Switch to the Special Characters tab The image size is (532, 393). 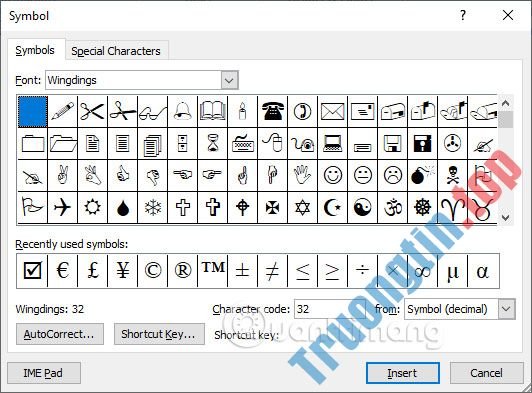[x=116, y=51]
